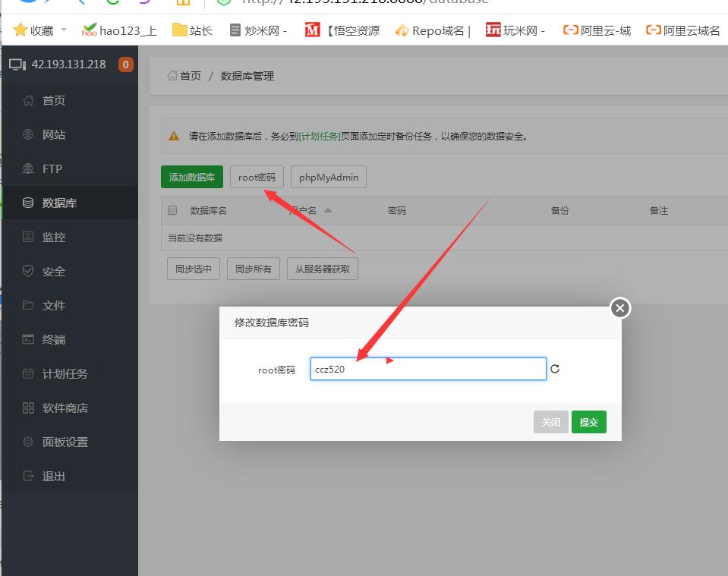This screenshot has height=576, width=728.
Task: Expand the 收藏 bookmarks dropdown arrow
Action: [64, 30]
